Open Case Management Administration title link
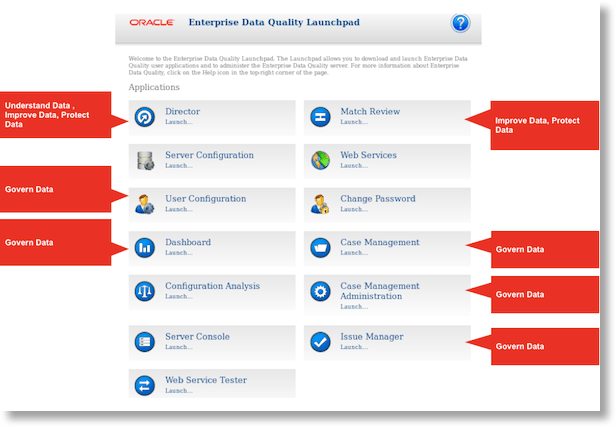This screenshot has height=427, width=616. click(380, 291)
